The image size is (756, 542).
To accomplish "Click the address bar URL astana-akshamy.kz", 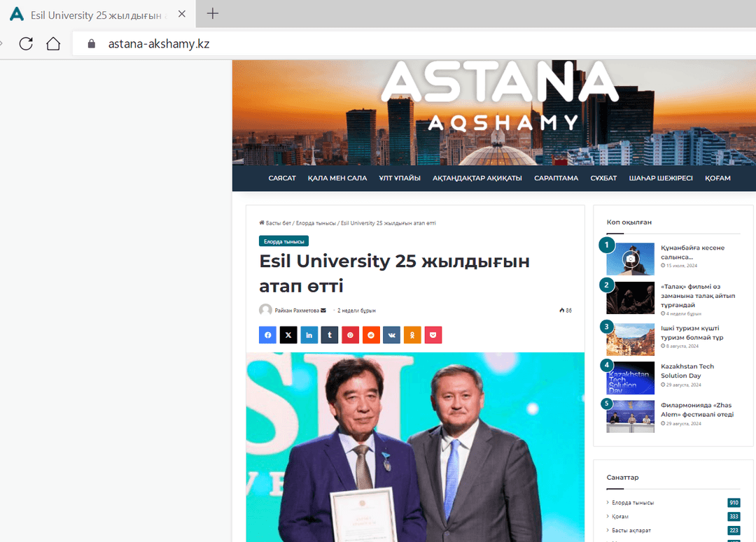I will 159,44.
